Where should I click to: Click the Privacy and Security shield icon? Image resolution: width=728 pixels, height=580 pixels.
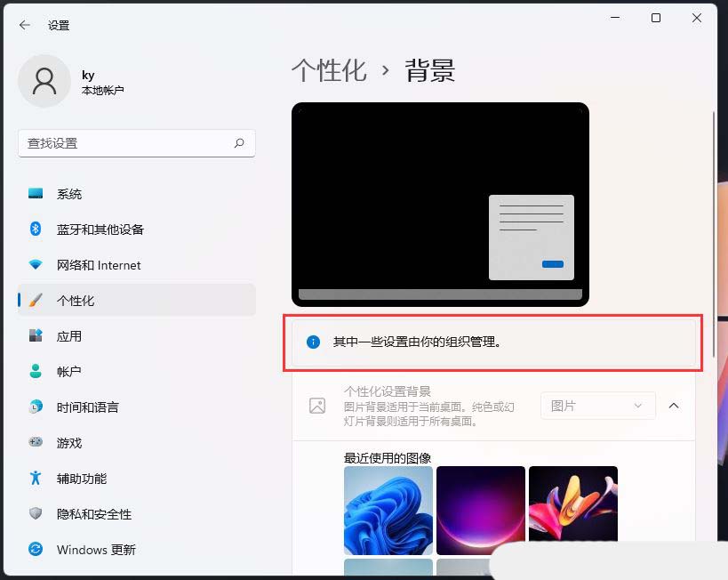pos(36,514)
